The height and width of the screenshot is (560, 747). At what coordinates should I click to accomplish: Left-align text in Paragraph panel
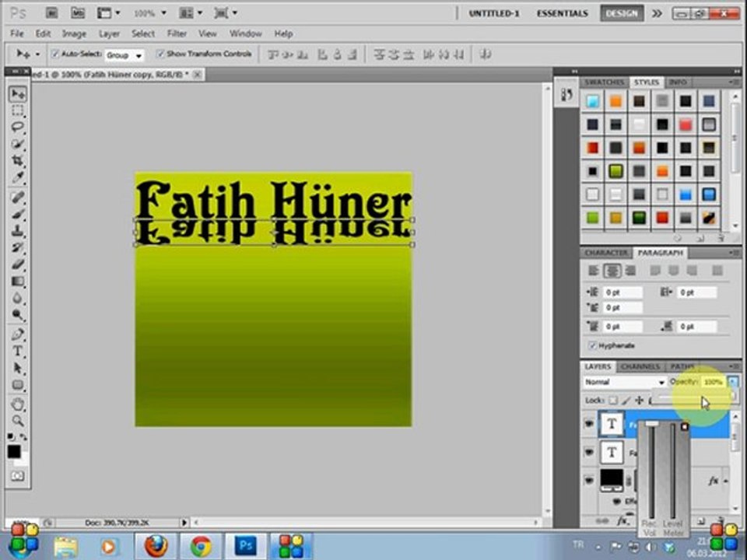(594, 271)
